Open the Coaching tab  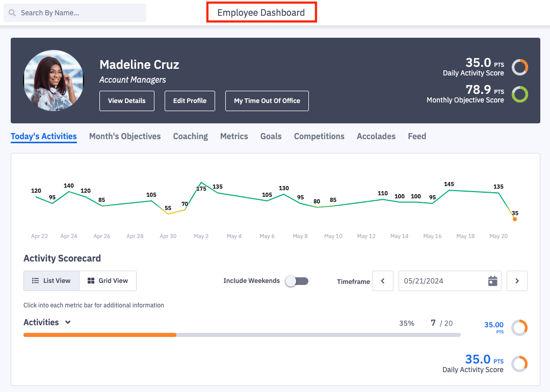coord(190,136)
